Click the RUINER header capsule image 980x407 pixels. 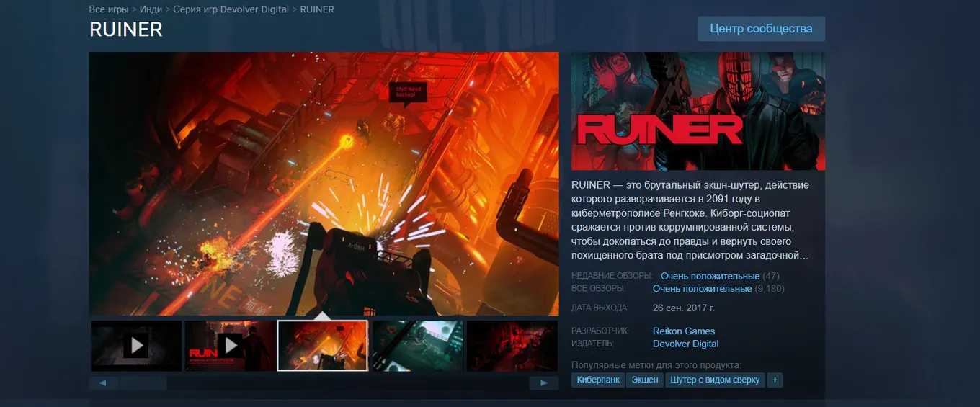[698, 111]
